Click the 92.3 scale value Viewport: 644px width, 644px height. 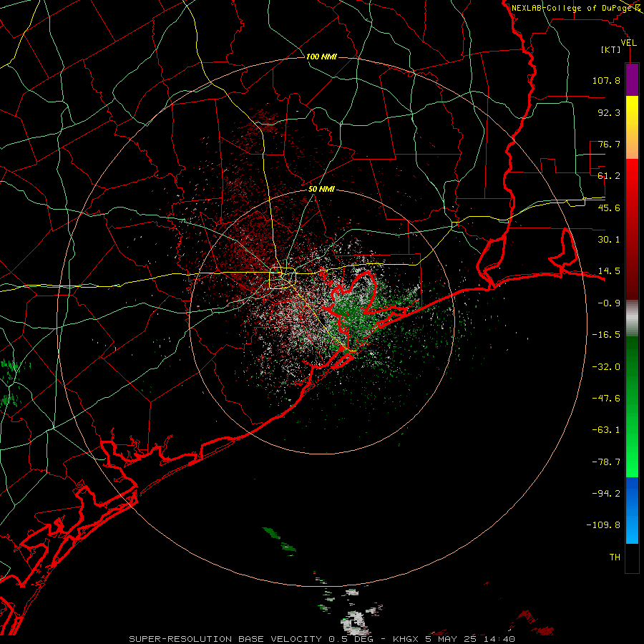point(609,112)
